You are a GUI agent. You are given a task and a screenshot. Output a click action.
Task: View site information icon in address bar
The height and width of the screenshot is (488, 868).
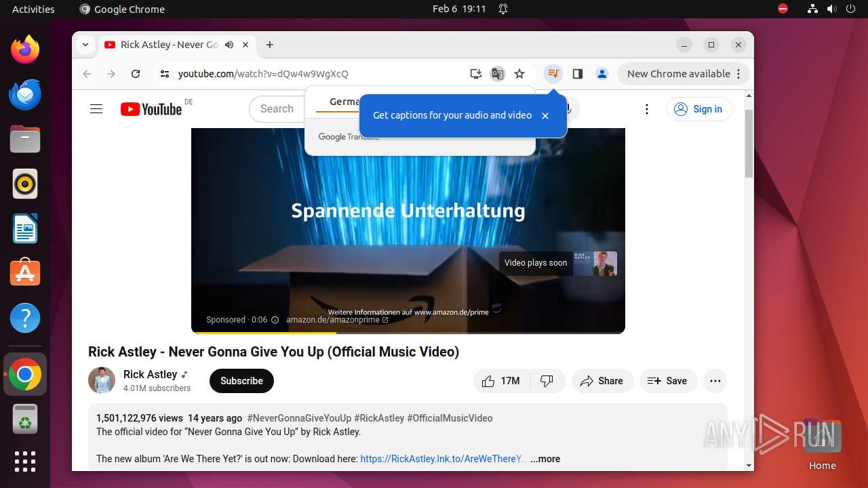(x=164, y=74)
